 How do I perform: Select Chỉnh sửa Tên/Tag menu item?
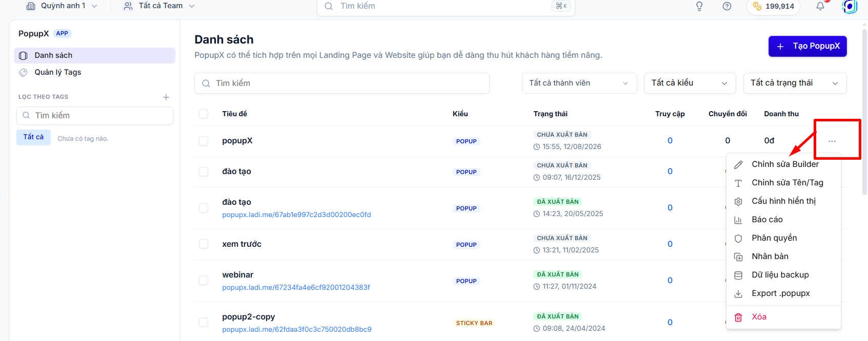coord(783,183)
